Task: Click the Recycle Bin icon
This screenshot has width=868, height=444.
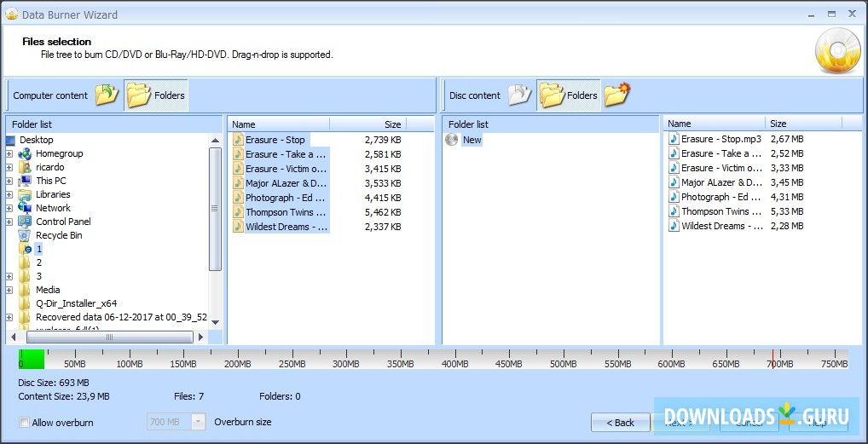Action: pyautogui.click(x=25, y=235)
